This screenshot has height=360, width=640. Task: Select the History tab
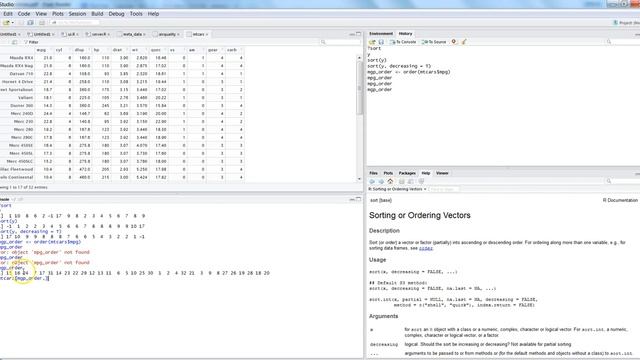point(405,33)
